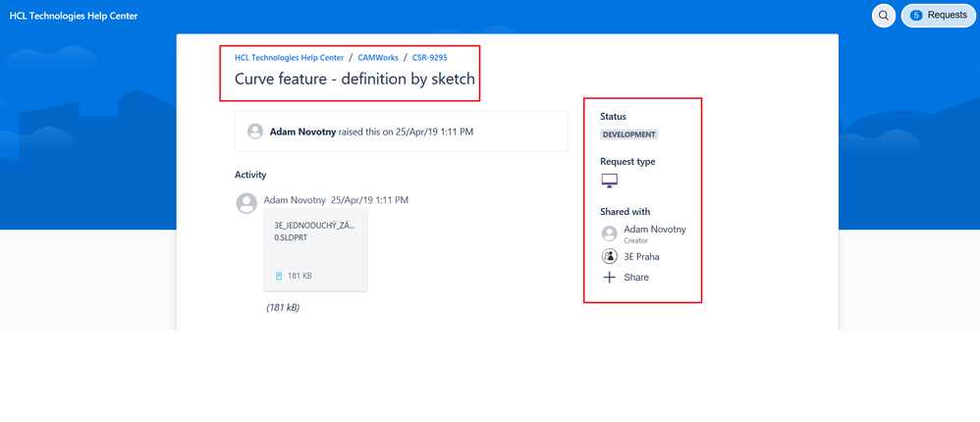Screen dimensions: 980x422
Task: Click the Status label
Action: click(613, 116)
